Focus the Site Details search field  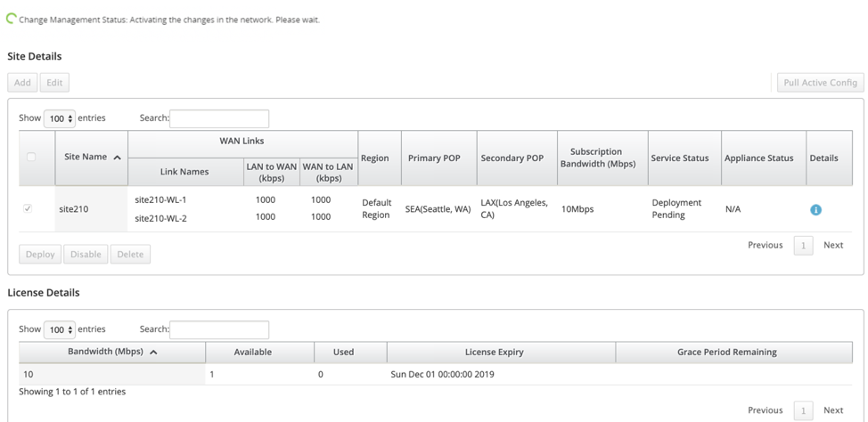(x=219, y=118)
